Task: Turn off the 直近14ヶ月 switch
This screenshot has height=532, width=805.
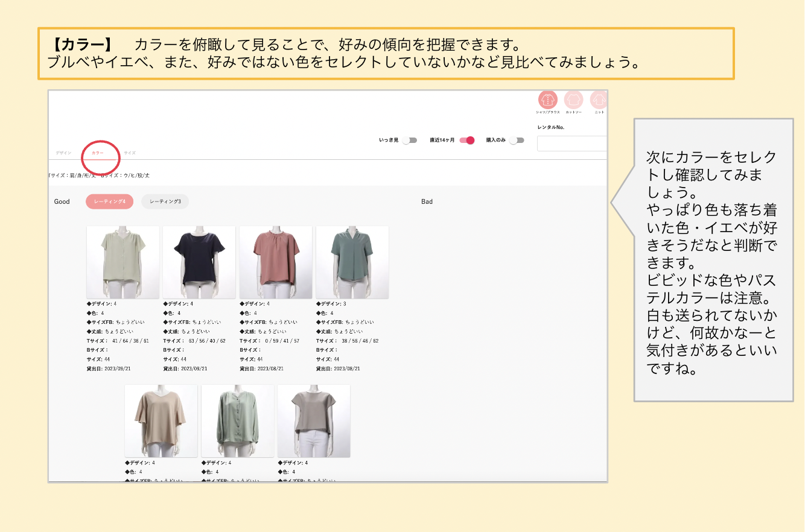Action: pos(467,141)
